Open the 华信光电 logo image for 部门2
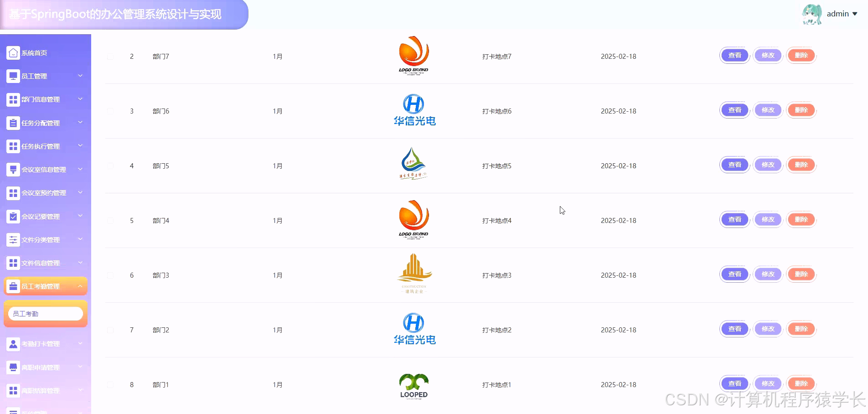Image resolution: width=868 pixels, height=414 pixels. [x=414, y=329]
